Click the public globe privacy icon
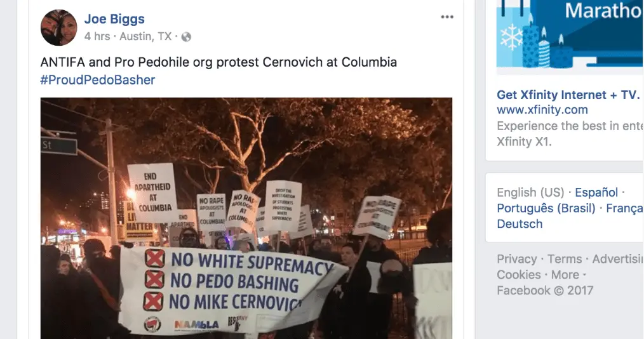Screen dimensions: 644x339 pos(186,37)
